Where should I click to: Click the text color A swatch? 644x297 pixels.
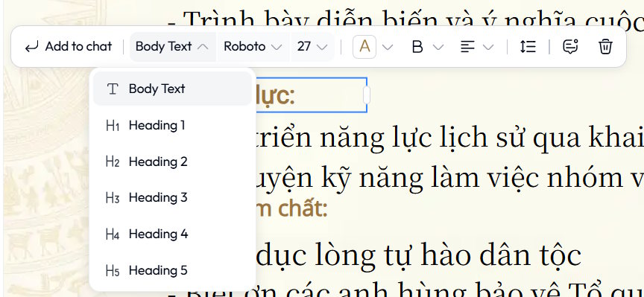click(364, 47)
